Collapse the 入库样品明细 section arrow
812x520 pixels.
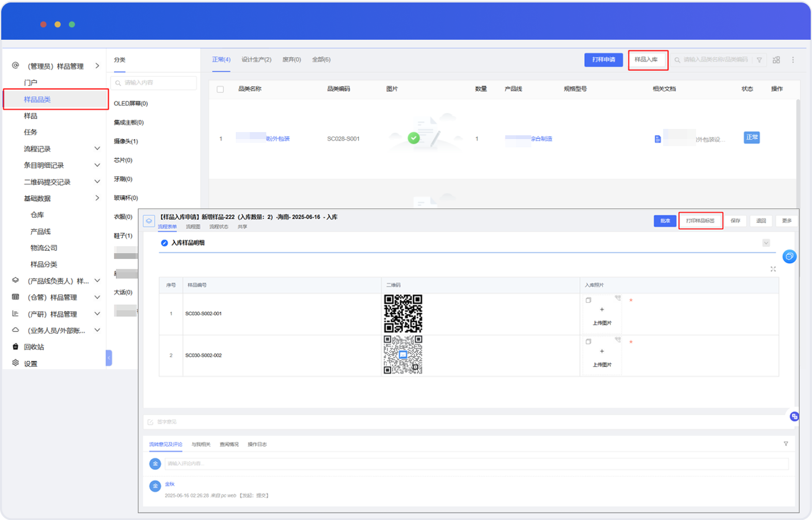[x=766, y=243]
